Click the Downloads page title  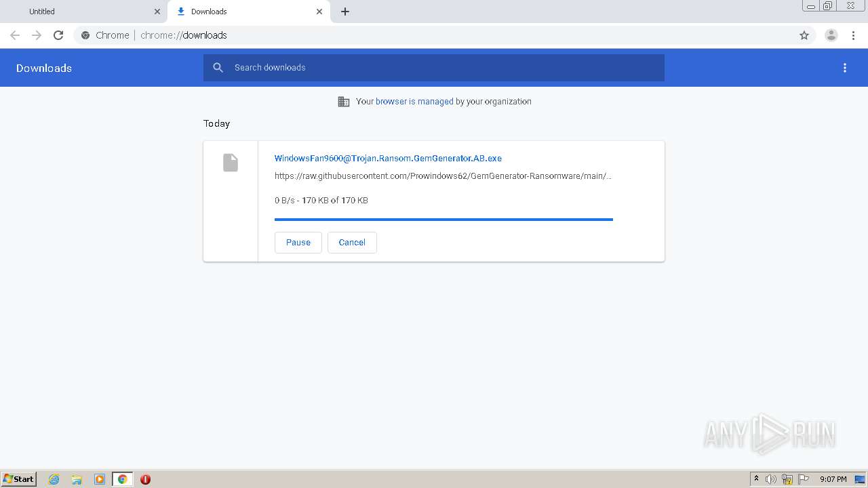coord(44,68)
